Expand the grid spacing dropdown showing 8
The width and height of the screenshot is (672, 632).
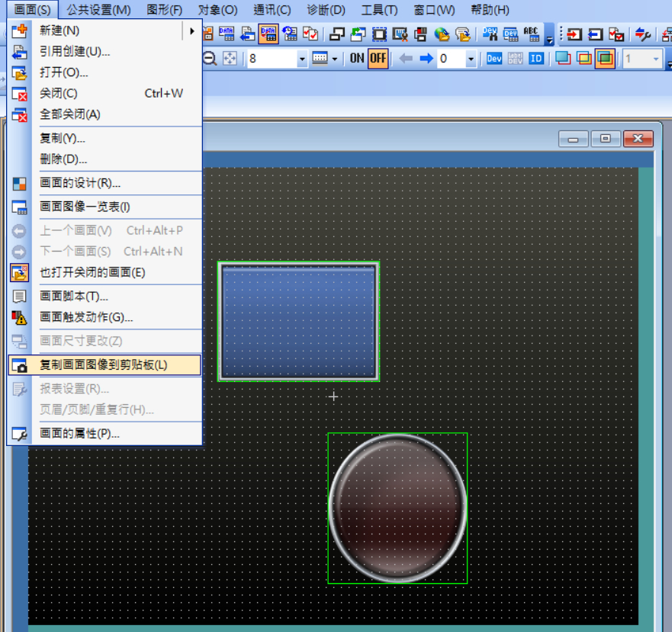coord(302,59)
